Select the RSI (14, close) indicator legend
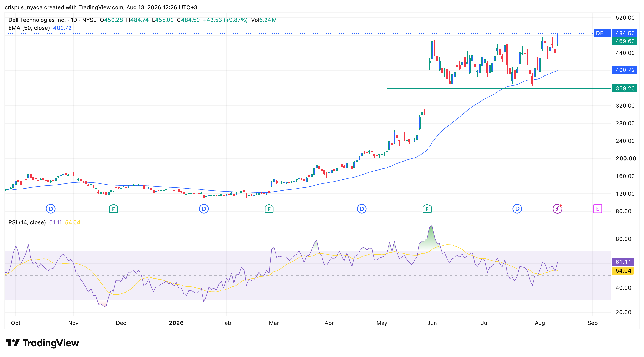644x357 pixels. point(44,222)
